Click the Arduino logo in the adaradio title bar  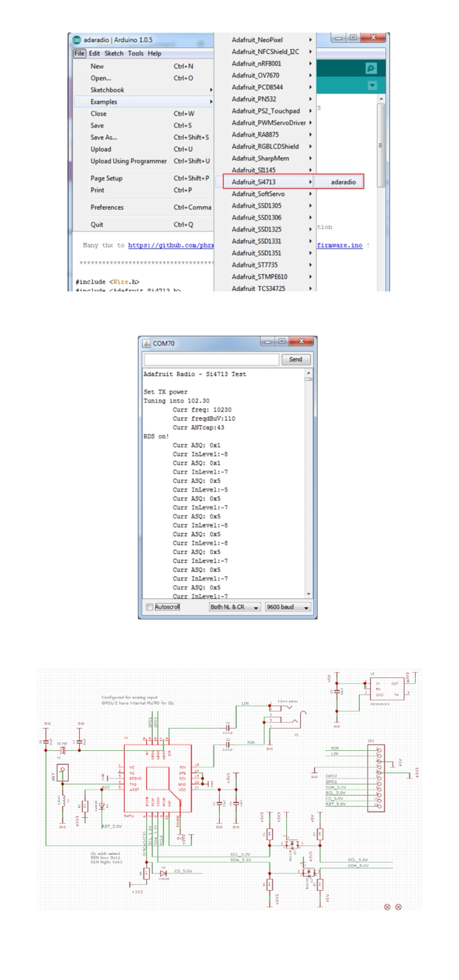(x=77, y=40)
